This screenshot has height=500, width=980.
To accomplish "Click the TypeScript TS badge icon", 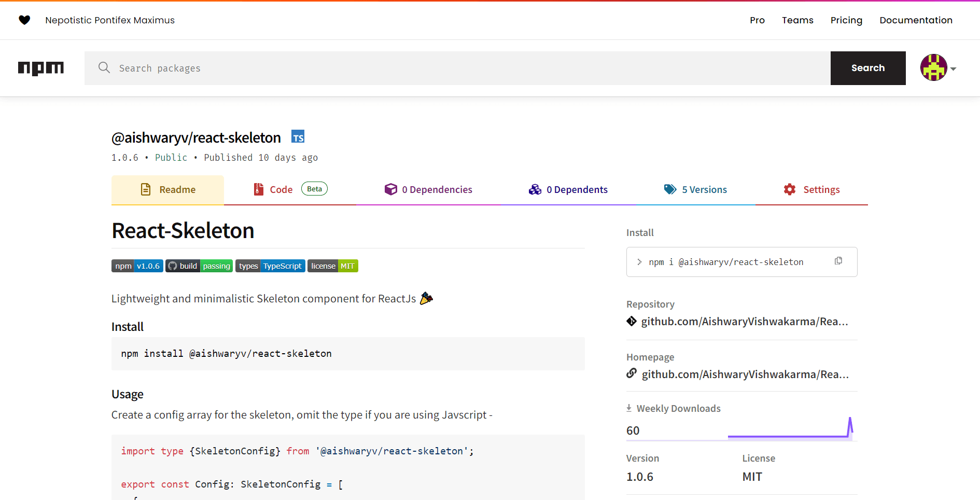I will 298,137.
